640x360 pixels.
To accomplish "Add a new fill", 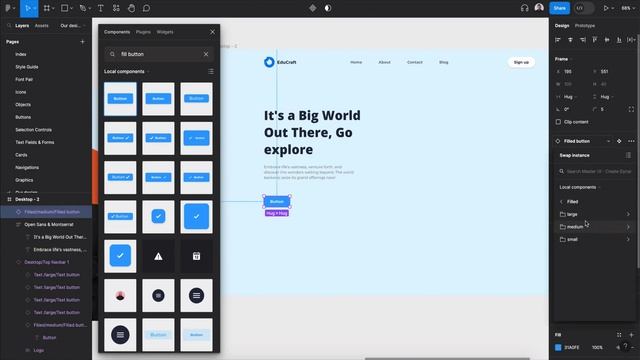I will point(631,335).
